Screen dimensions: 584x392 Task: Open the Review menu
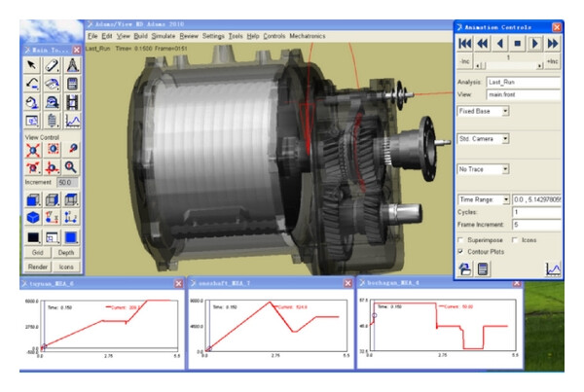pos(189,36)
